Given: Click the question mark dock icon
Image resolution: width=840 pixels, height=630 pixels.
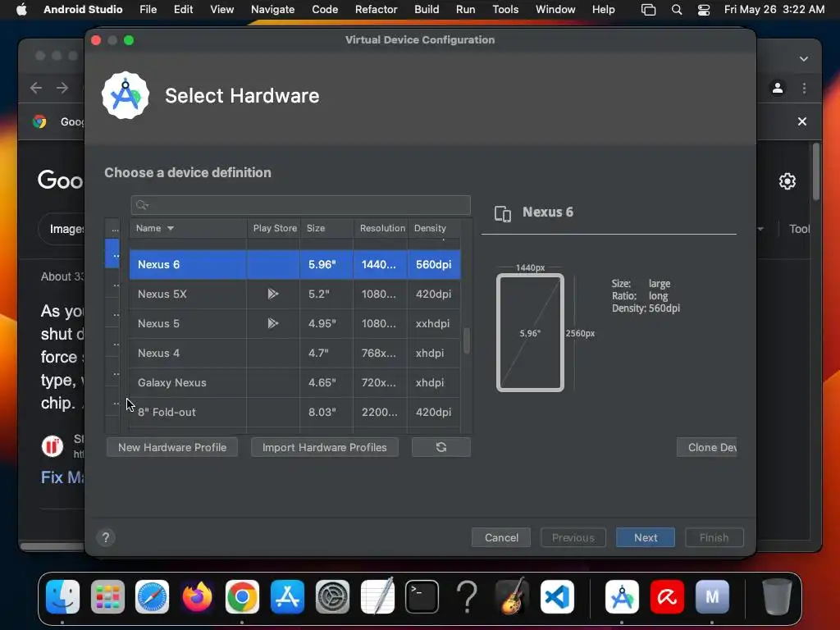Looking at the screenshot, I should [x=467, y=596].
